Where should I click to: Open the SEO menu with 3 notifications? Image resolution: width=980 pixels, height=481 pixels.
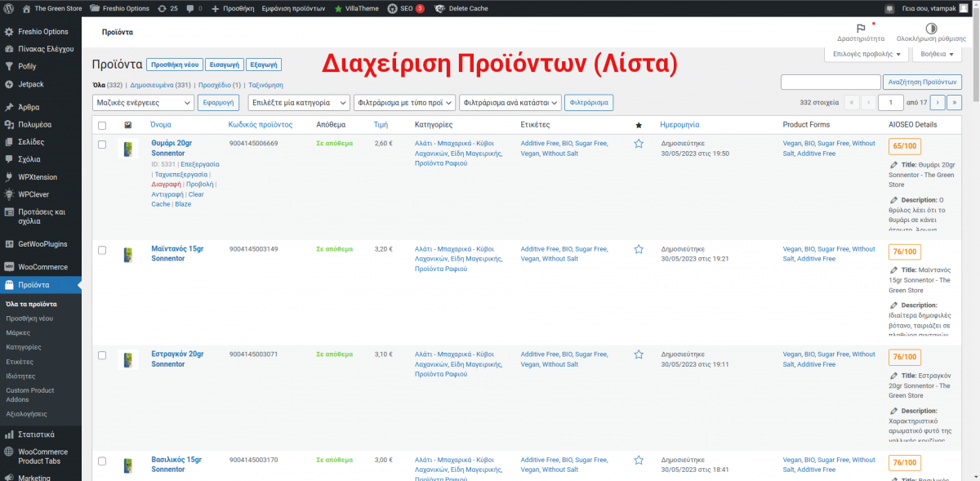(x=406, y=8)
